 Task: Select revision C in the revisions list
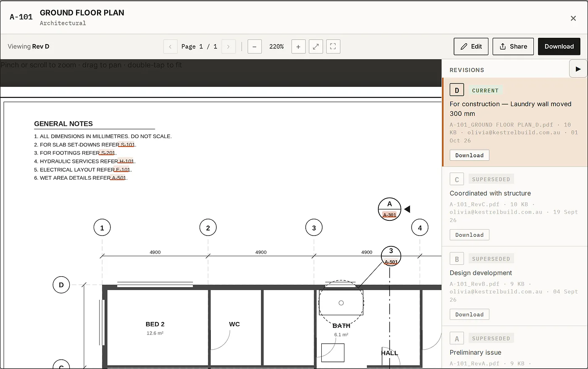515,207
